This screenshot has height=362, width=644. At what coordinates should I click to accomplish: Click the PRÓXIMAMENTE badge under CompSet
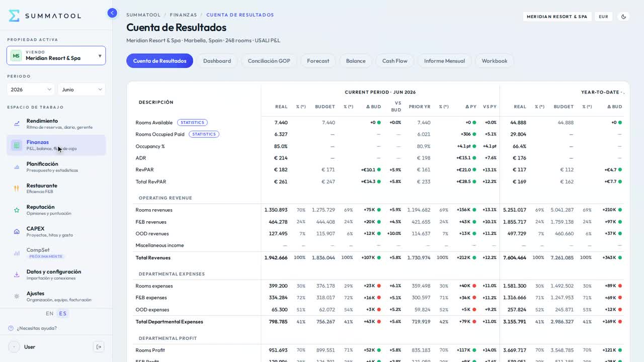(46, 256)
